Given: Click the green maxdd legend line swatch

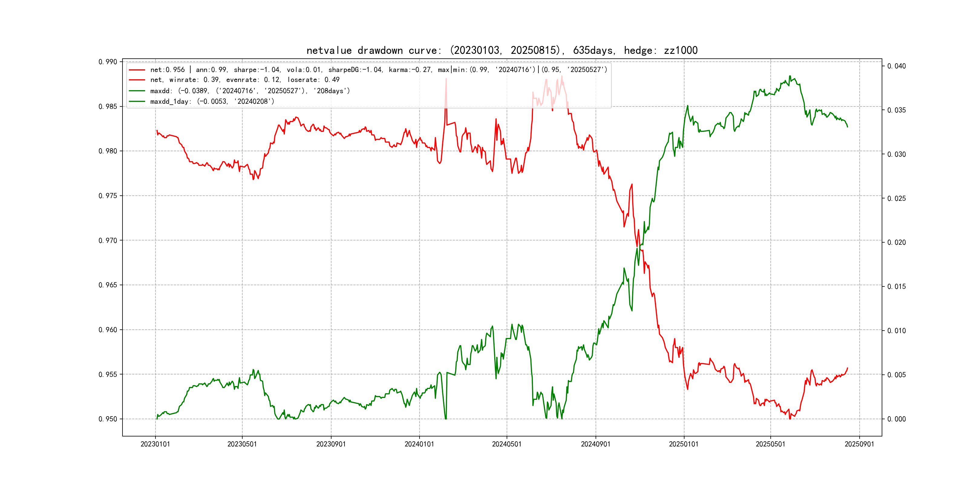Looking at the screenshot, I should 137,91.
